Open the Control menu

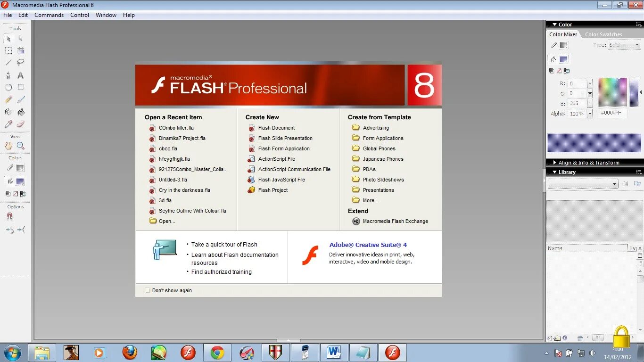point(80,15)
